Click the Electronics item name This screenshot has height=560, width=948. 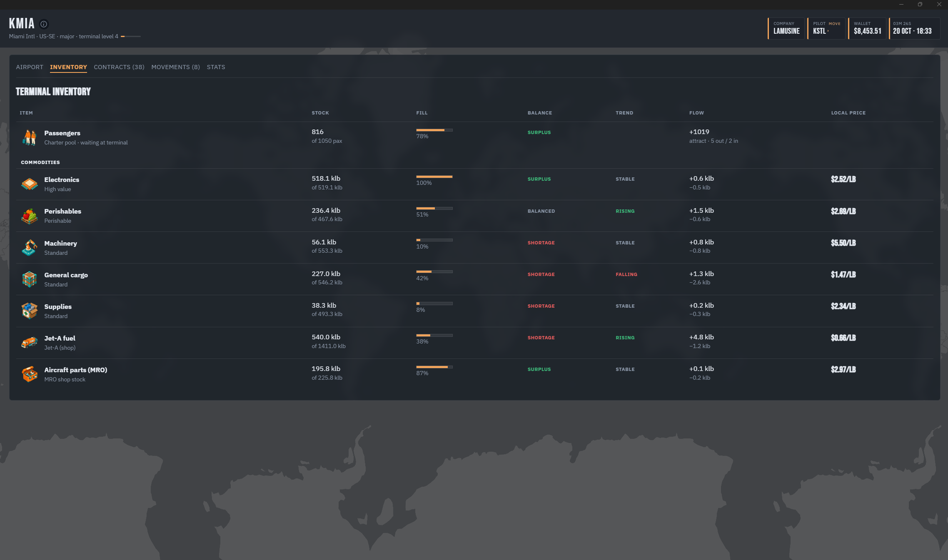pyautogui.click(x=62, y=179)
